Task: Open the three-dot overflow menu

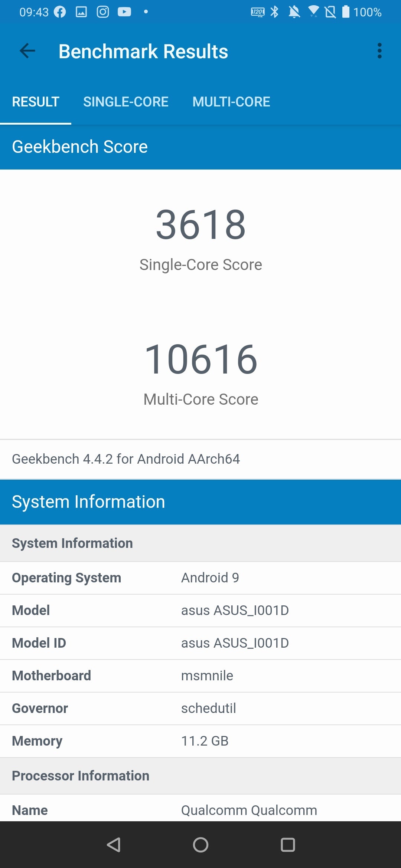Action: point(379,51)
